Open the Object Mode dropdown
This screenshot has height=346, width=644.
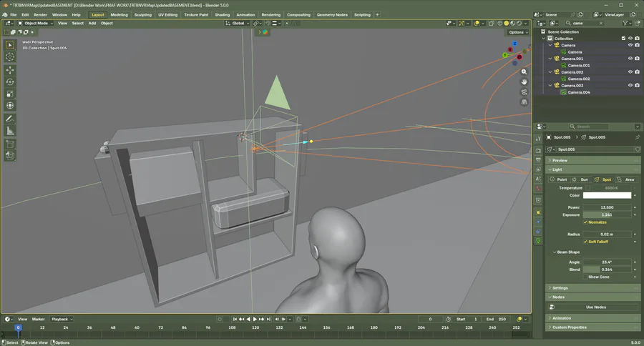(x=36, y=24)
